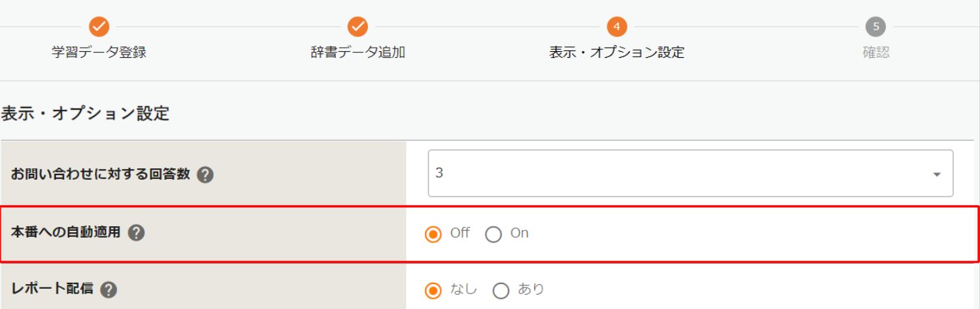This screenshot has width=980, height=309.
Task: Click the step 5 circle icon
Action: click(876, 27)
